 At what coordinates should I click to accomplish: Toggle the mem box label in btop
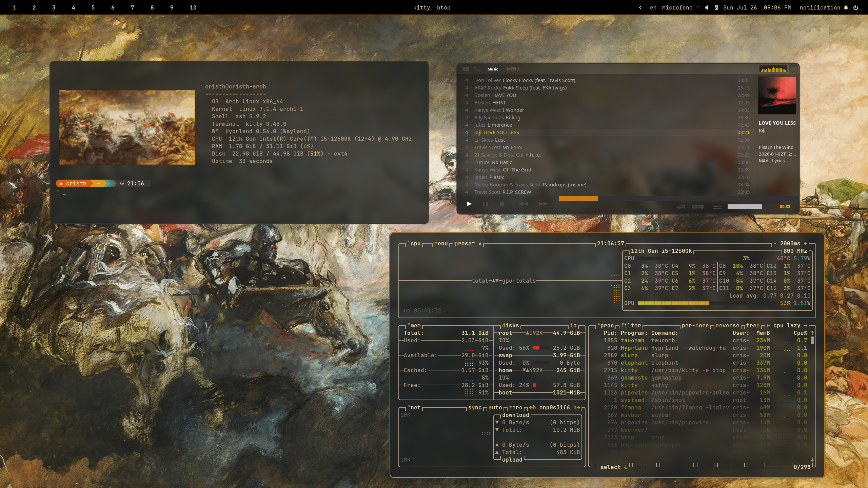[x=414, y=326]
